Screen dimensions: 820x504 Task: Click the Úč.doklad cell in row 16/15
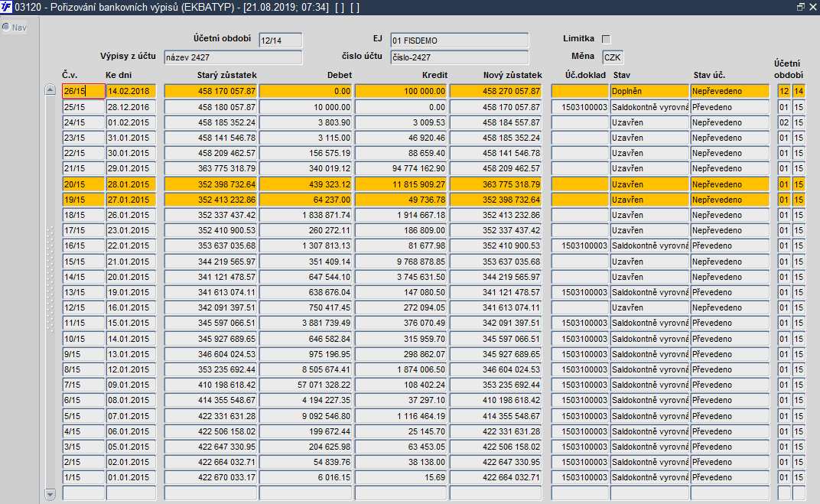[x=580, y=245]
